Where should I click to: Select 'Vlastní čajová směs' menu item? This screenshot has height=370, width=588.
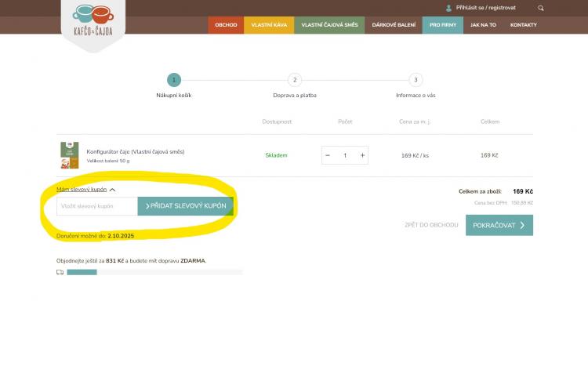coord(329,25)
